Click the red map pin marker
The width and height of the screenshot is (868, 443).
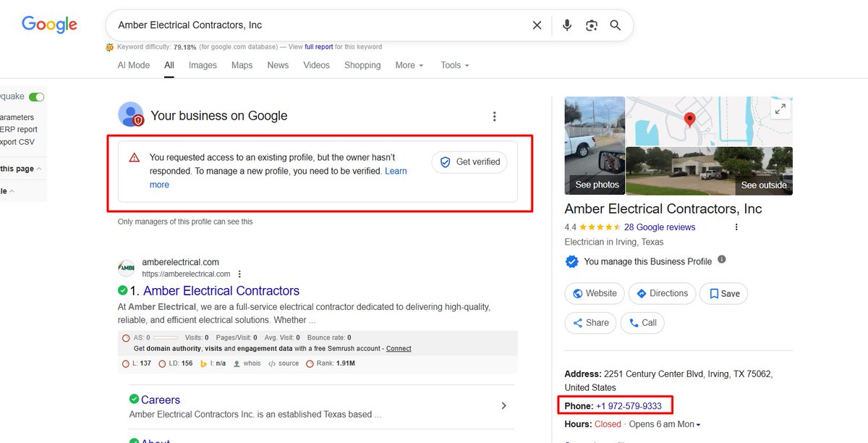[x=689, y=120]
